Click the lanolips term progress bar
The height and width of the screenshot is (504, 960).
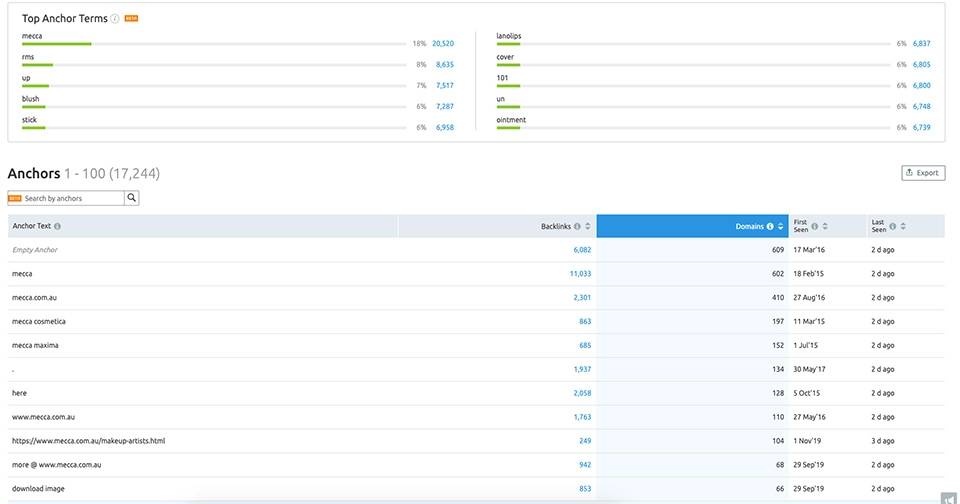(693, 44)
